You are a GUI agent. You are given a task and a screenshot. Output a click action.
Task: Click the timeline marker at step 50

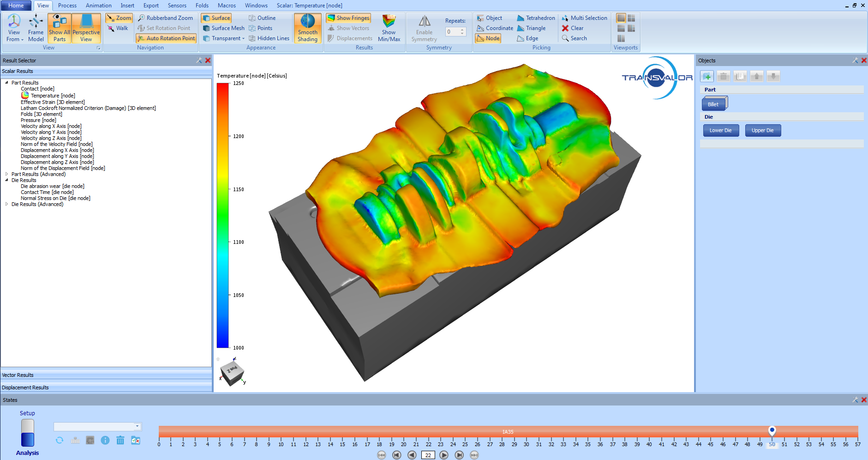tap(772, 430)
